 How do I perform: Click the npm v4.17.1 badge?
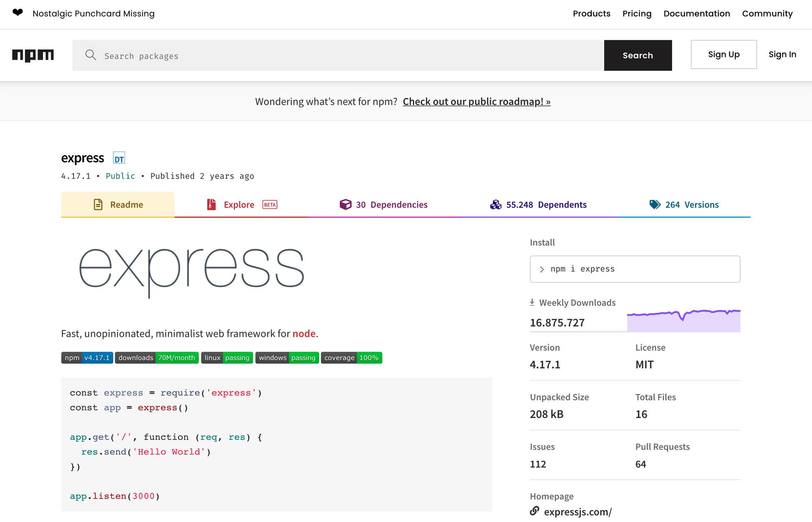pos(87,358)
